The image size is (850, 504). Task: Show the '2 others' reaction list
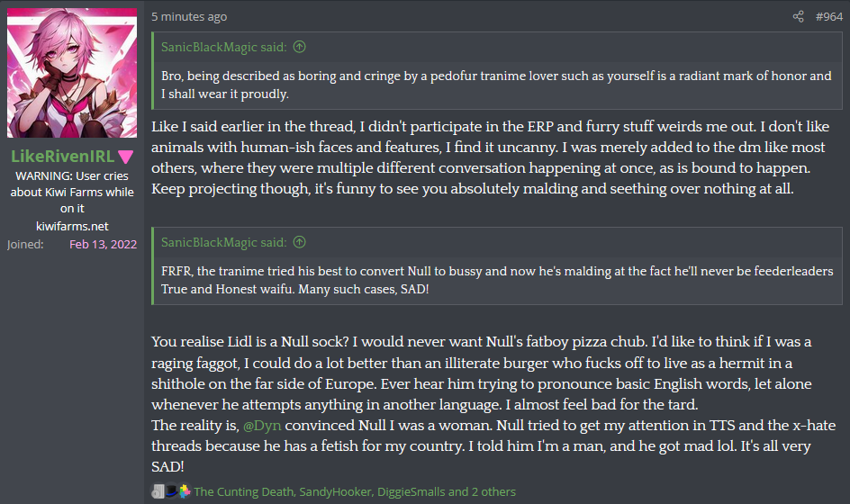tap(492, 491)
